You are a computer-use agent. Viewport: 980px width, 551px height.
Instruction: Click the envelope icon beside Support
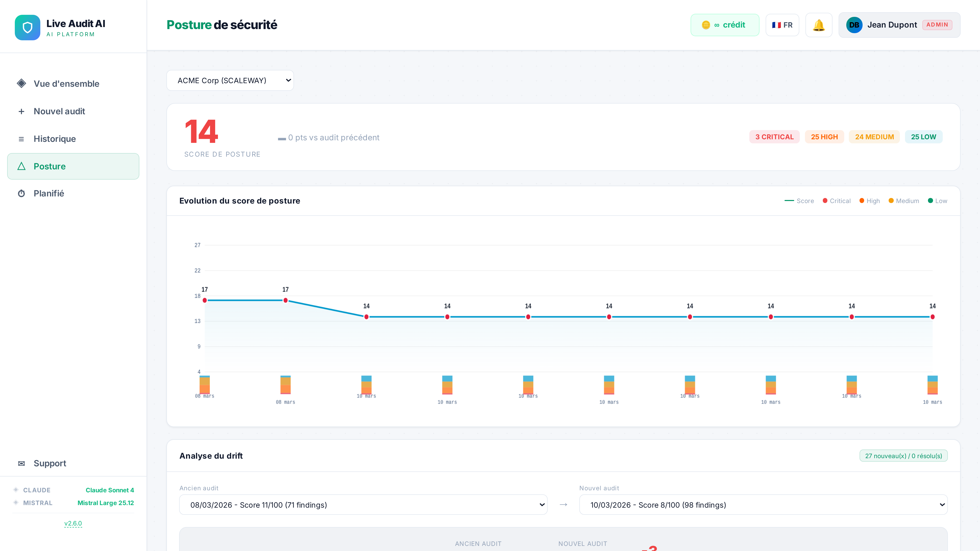[x=21, y=464]
